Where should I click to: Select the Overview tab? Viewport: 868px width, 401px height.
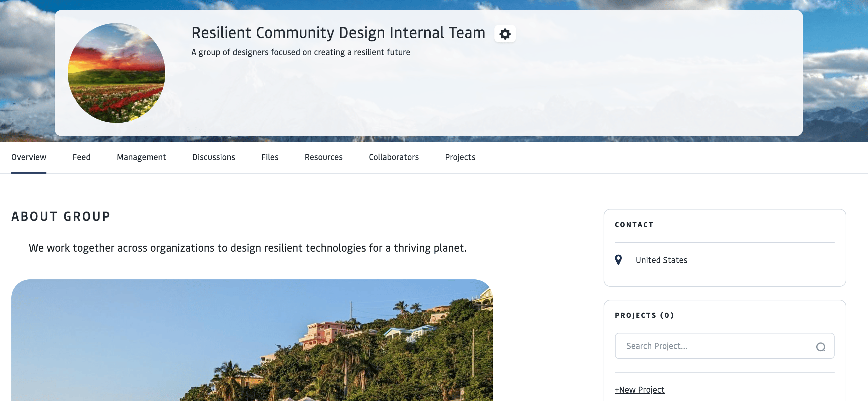[29, 157]
